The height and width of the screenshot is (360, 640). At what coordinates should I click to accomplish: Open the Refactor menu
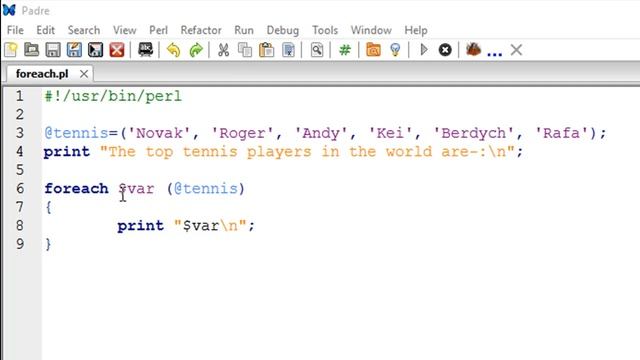201,30
